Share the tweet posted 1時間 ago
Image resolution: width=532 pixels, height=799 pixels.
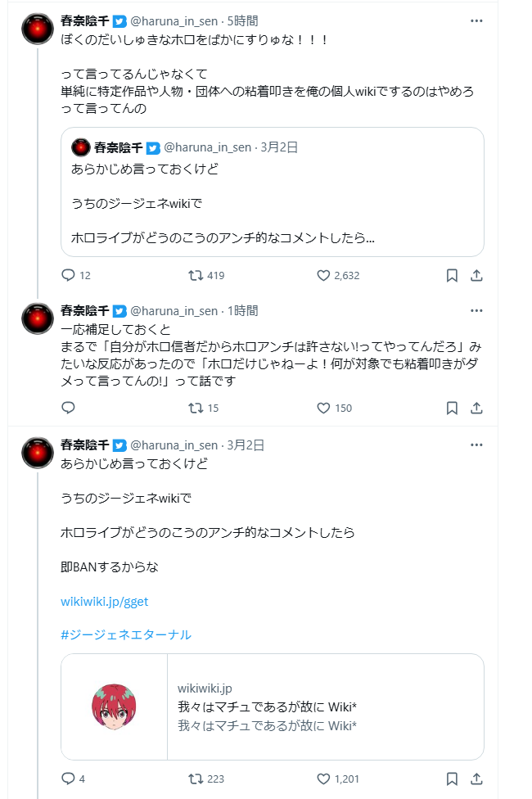coord(476,408)
